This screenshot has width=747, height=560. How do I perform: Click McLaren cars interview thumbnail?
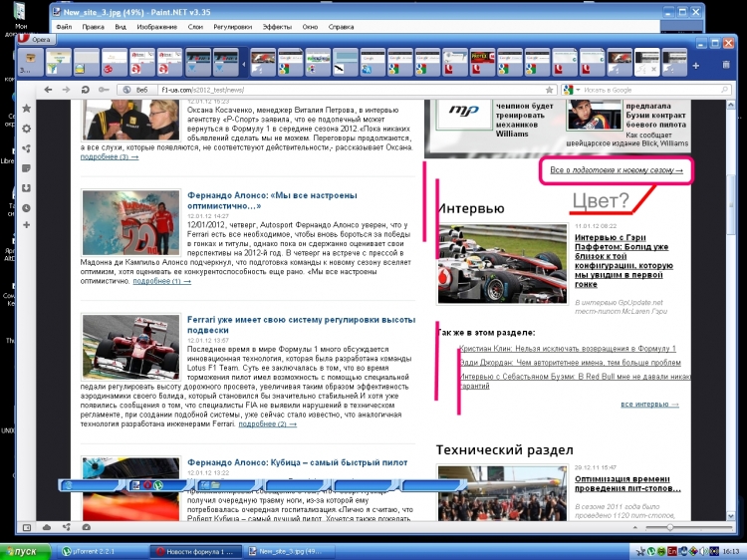503,263
